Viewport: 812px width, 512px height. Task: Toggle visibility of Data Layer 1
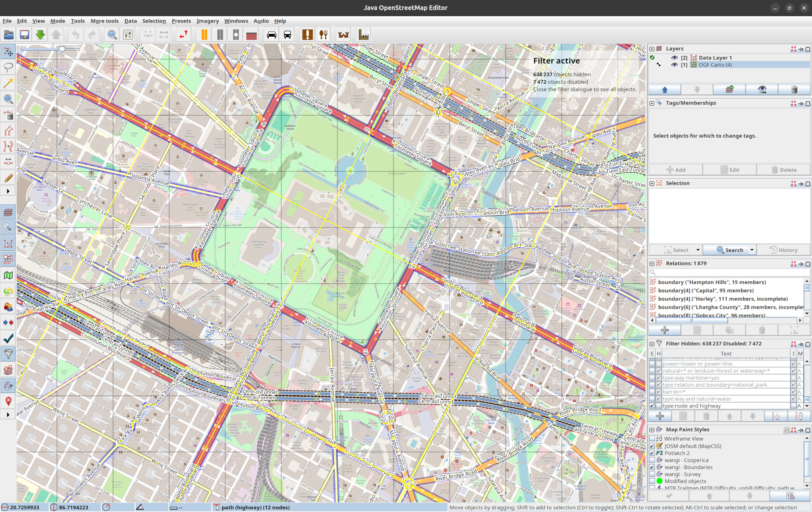(x=674, y=57)
